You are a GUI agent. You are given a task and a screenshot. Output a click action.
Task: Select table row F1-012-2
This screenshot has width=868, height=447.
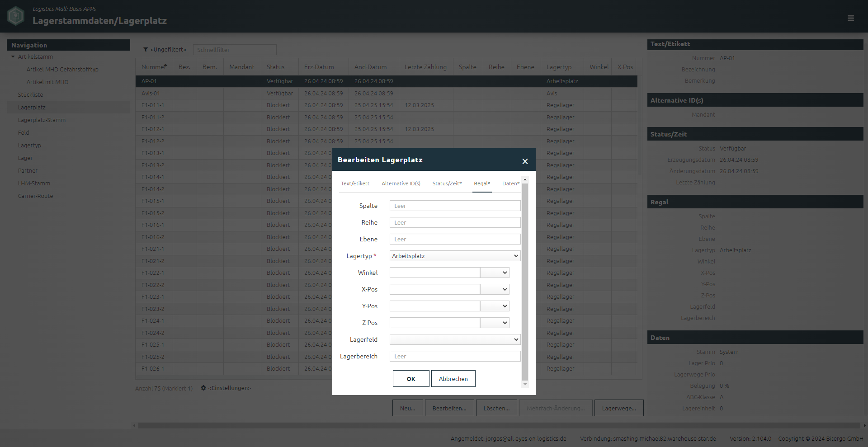click(386, 141)
